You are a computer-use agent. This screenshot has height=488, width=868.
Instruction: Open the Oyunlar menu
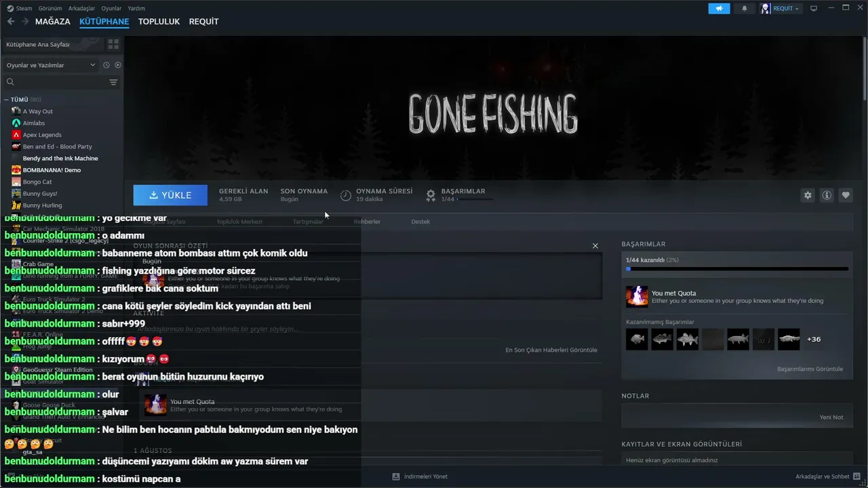pyautogui.click(x=111, y=8)
